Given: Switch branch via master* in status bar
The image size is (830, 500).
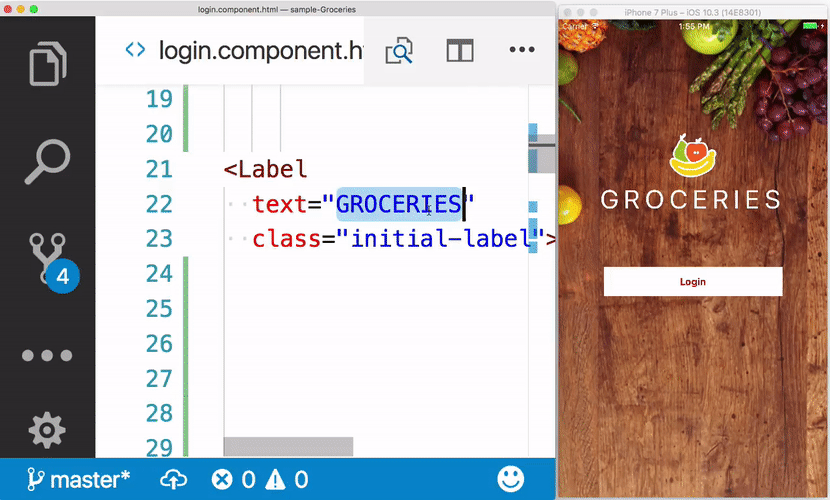Looking at the screenshot, I should [x=78, y=478].
